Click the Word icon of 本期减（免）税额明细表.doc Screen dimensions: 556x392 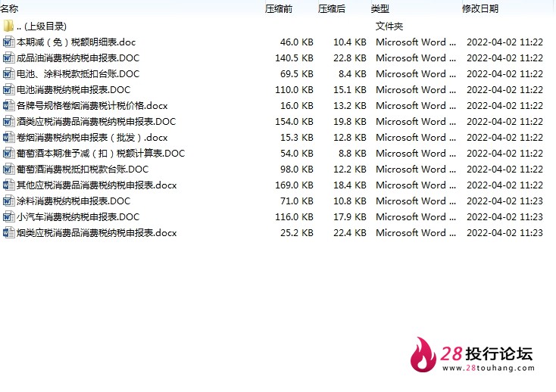click(8, 42)
